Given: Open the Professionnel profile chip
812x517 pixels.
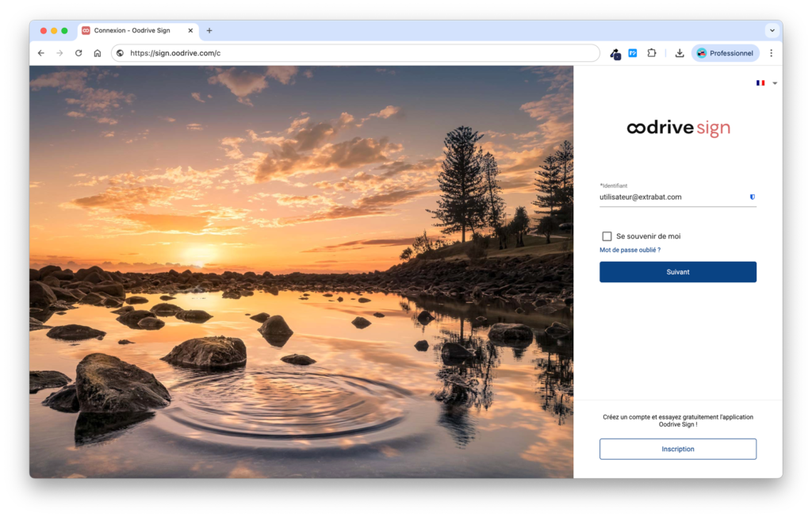Looking at the screenshot, I should coord(726,53).
